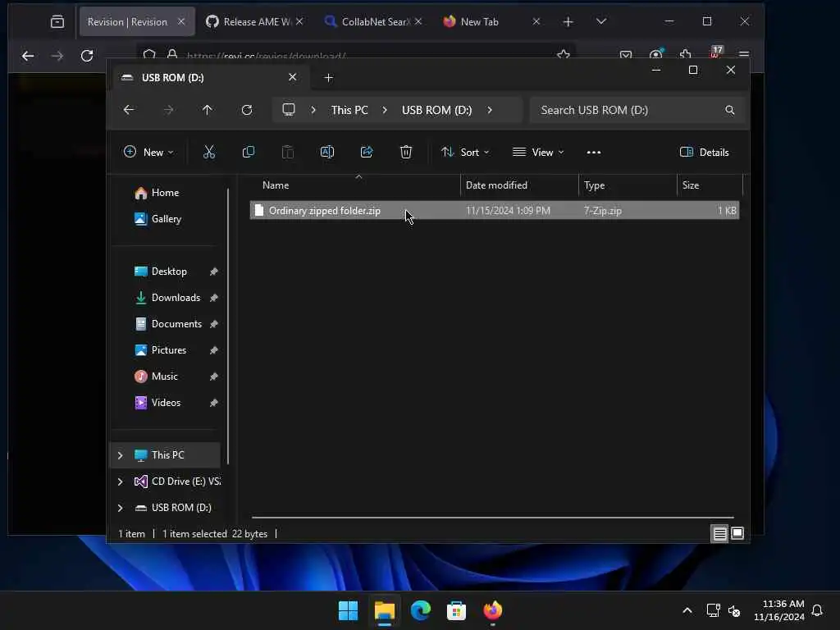Reload the page in Firefox
The width and height of the screenshot is (840, 630).
coord(87,56)
